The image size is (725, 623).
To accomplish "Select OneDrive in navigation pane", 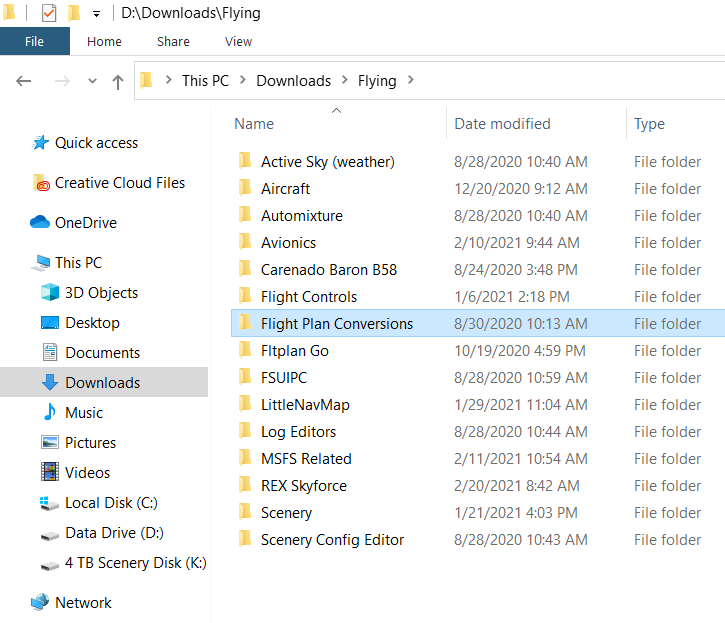I will click(x=86, y=222).
